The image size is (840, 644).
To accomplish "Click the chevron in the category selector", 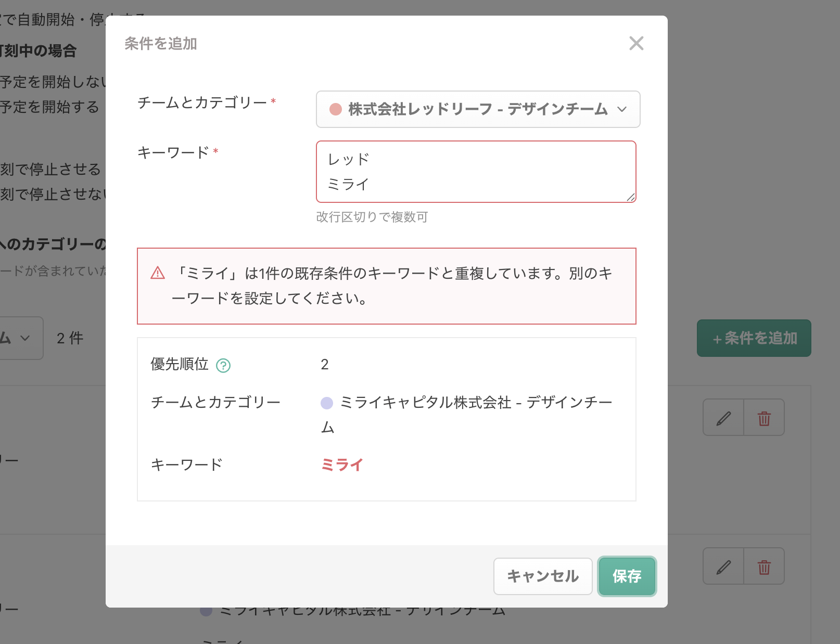I will (622, 110).
